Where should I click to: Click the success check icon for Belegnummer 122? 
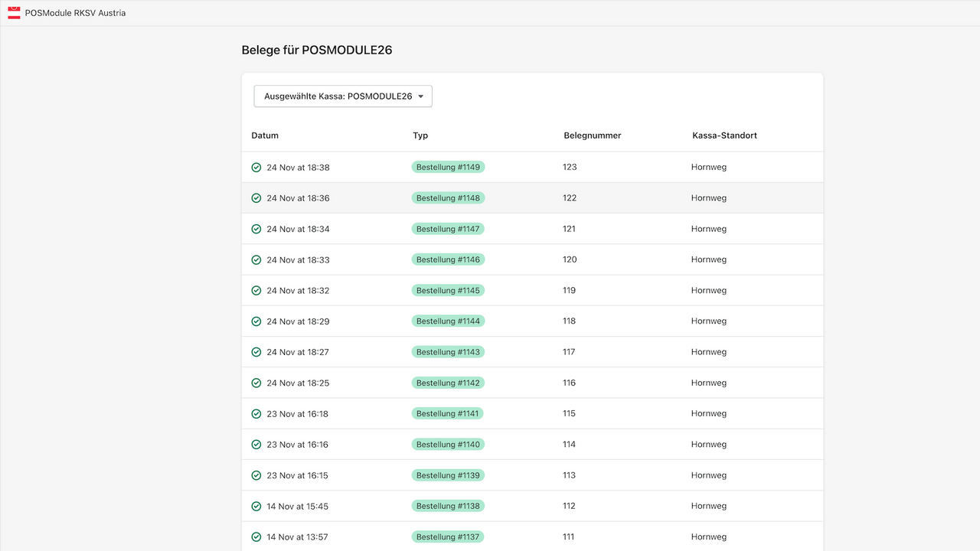tap(256, 197)
